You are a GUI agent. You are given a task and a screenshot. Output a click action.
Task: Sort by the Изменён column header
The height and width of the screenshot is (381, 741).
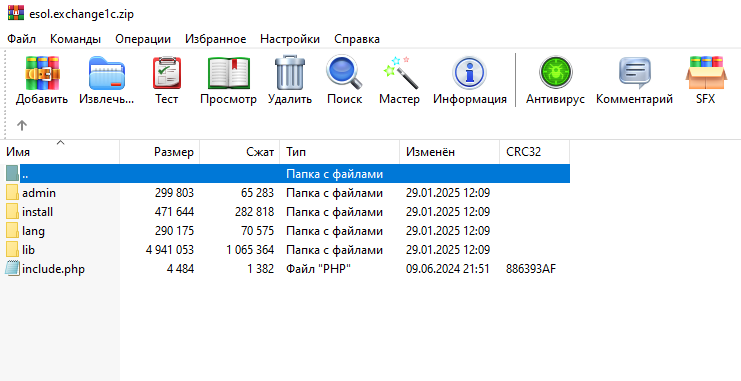449,152
